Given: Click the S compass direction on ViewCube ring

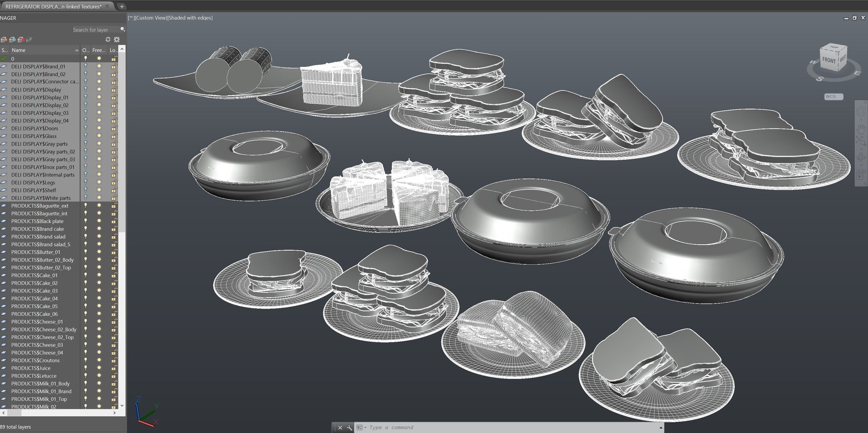Looking at the screenshot, I should (820, 79).
